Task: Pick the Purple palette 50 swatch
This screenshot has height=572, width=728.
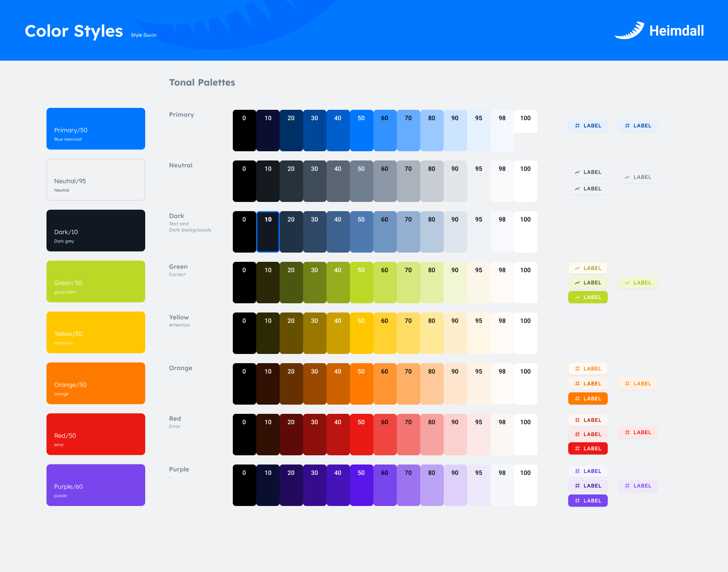Action: coord(362,485)
